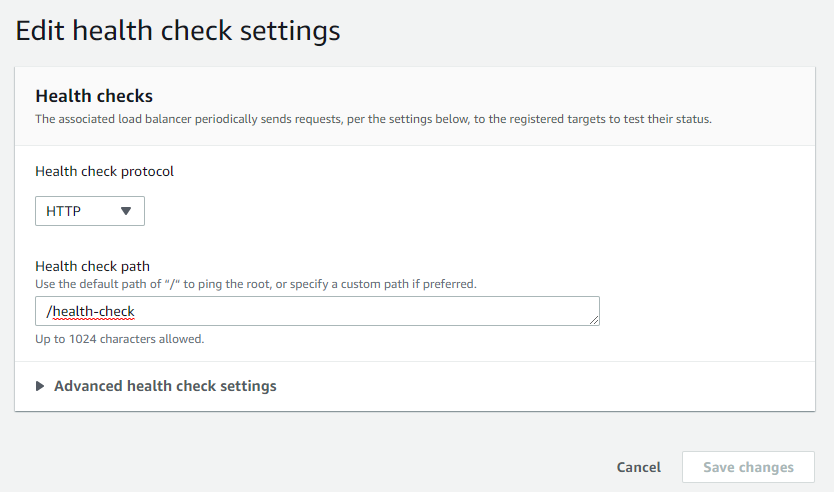Expand Advanced health check settings section
The width and height of the screenshot is (834, 492).
[x=156, y=386]
